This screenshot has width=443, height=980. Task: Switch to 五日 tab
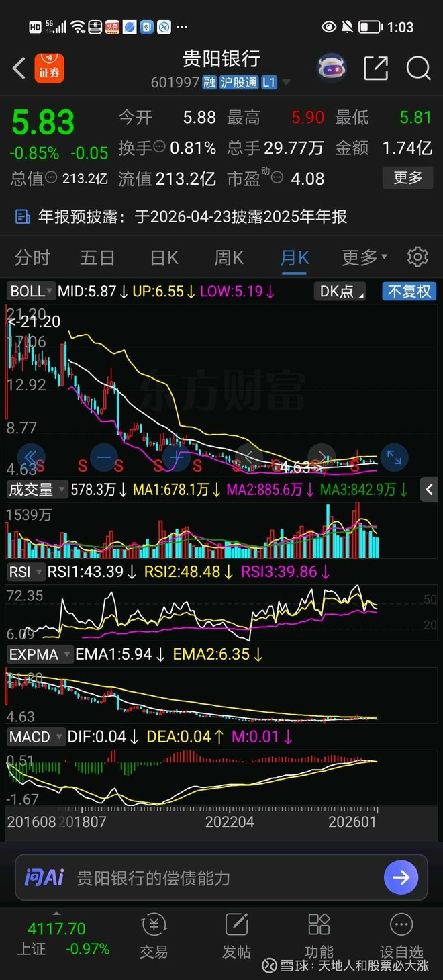97,257
